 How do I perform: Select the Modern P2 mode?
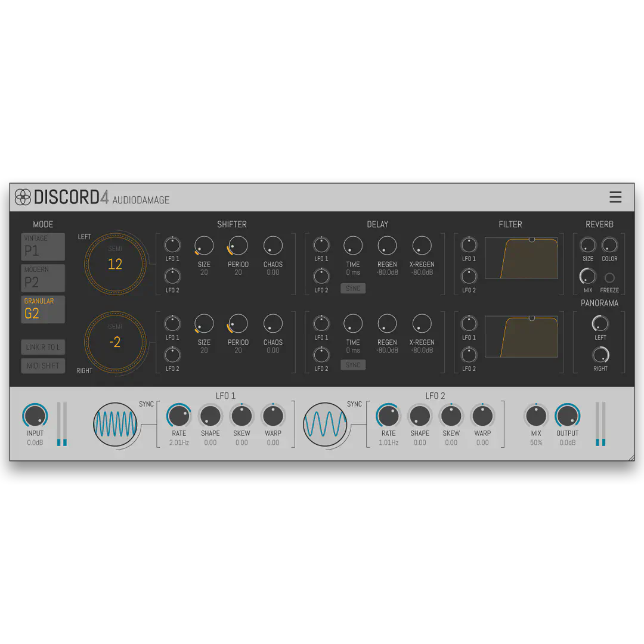[43, 278]
